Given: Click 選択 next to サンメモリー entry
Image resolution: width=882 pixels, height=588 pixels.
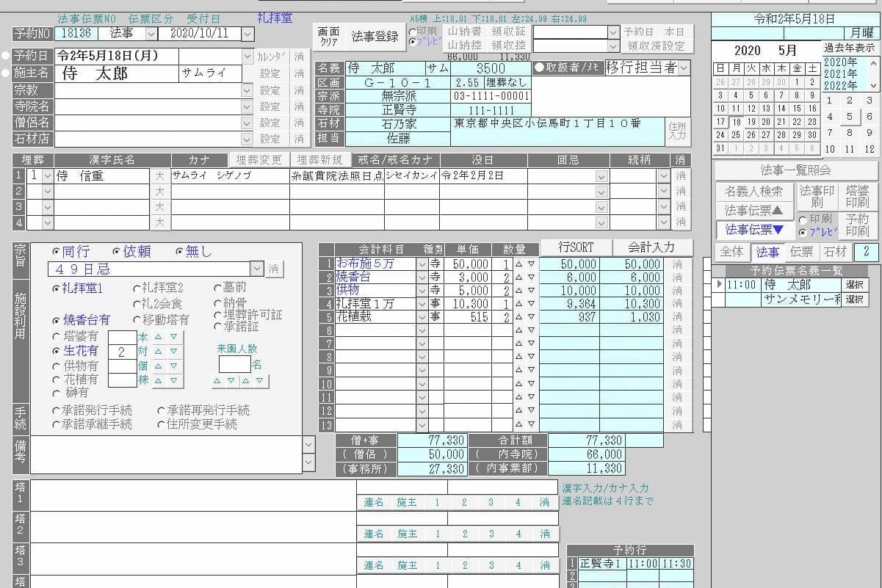Looking at the screenshot, I should [854, 300].
